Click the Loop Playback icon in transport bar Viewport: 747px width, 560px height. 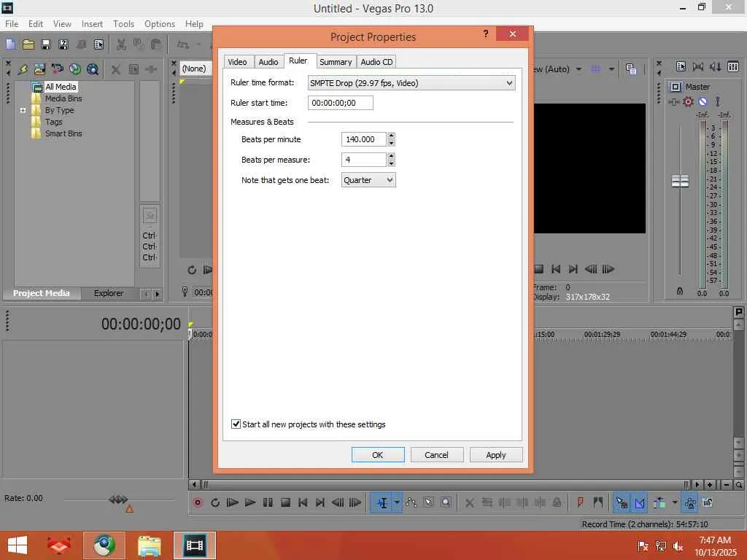(x=215, y=502)
